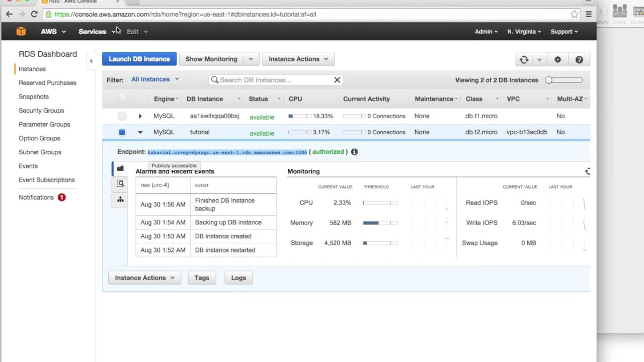Open the All Instances filter dropdown

pos(155,79)
